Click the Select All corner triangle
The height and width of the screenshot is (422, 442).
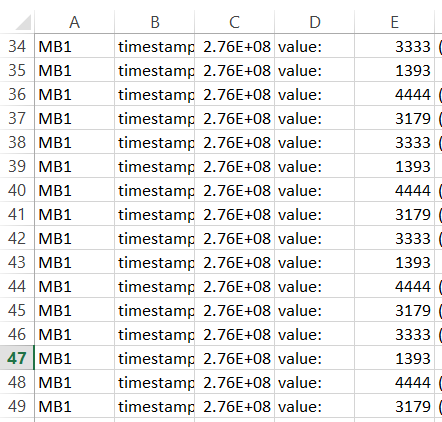[23, 23]
